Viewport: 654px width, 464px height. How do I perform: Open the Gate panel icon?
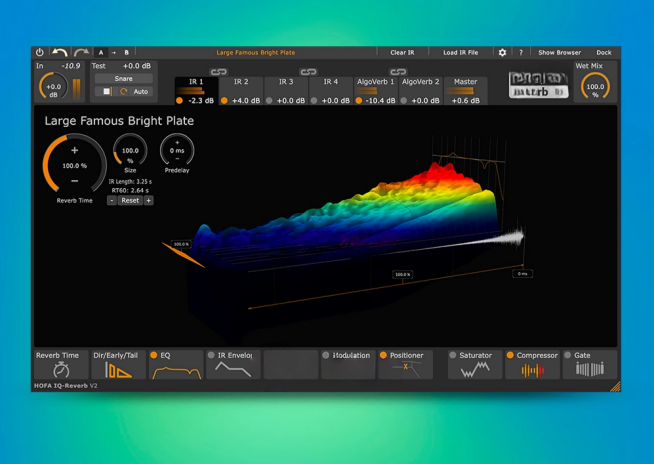(590, 369)
